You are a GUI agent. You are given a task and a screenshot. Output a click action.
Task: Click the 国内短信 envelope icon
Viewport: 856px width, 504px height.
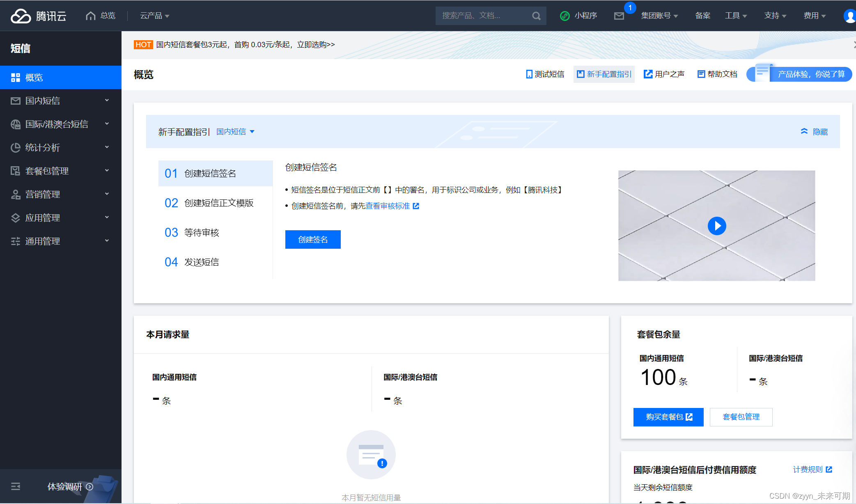[x=16, y=101]
